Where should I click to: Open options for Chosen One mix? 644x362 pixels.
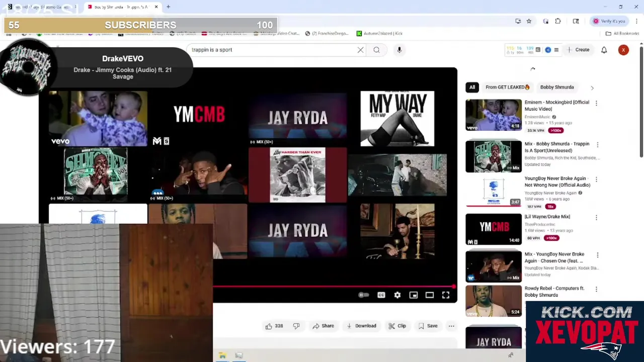[596, 255]
